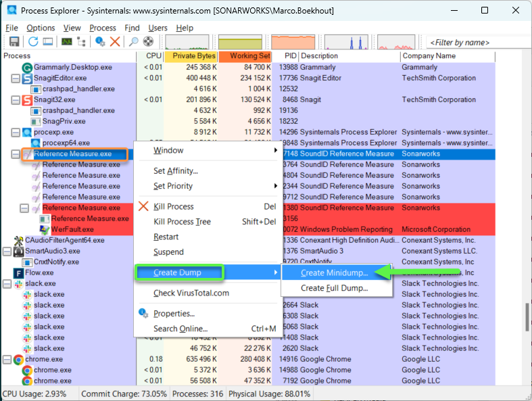Click the red X Kill Process toolbar icon
The height and width of the screenshot is (401, 532).
coord(115,41)
